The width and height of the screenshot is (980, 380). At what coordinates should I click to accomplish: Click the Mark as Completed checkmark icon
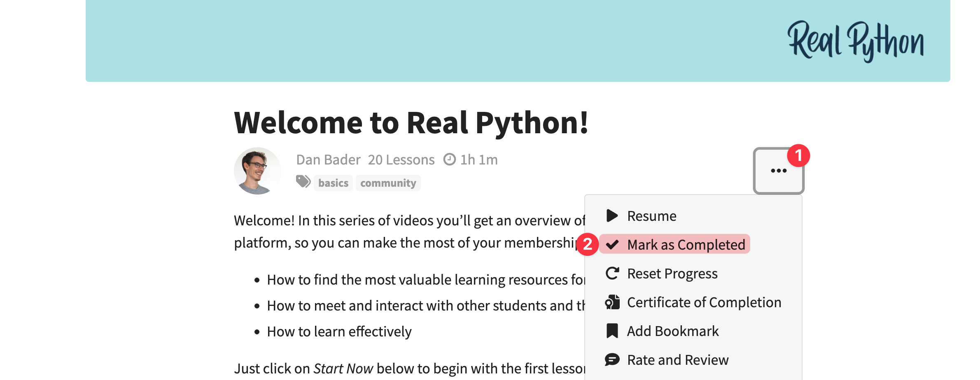pyautogui.click(x=612, y=244)
